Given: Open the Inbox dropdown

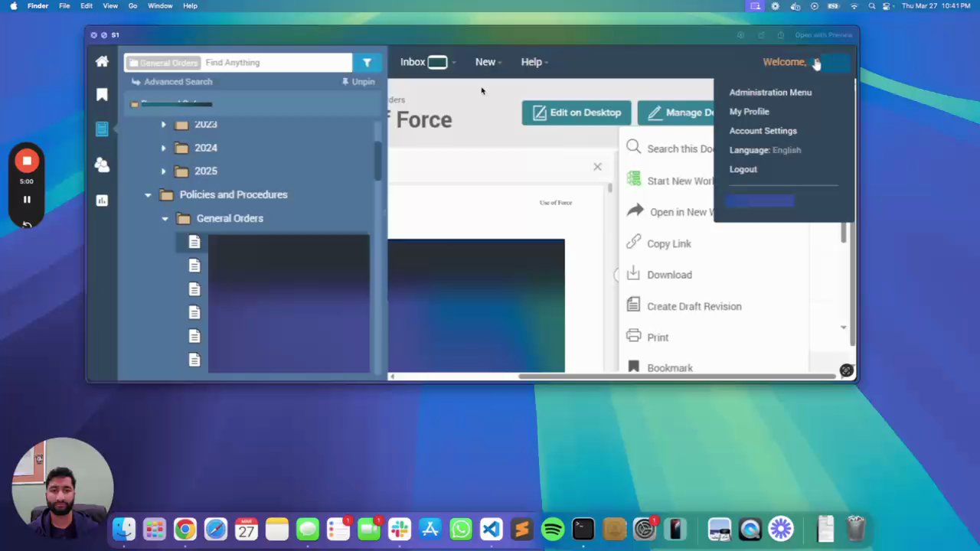Looking at the screenshot, I should (x=427, y=62).
